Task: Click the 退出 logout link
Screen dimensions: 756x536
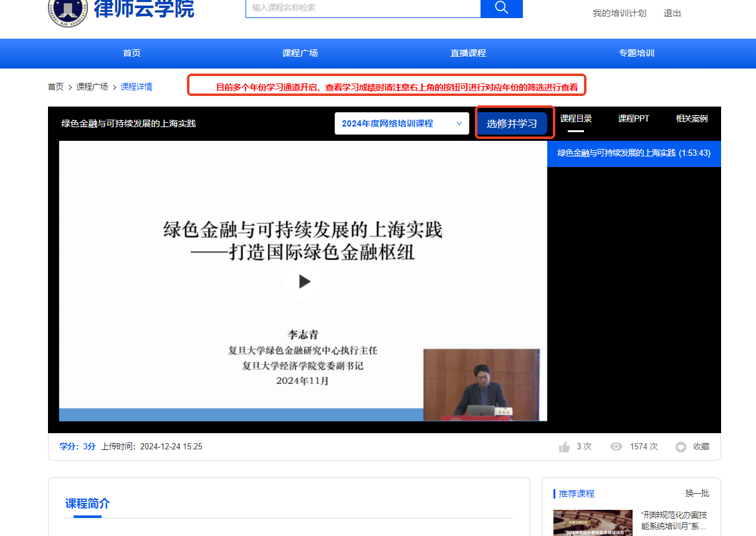Action: tap(672, 13)
